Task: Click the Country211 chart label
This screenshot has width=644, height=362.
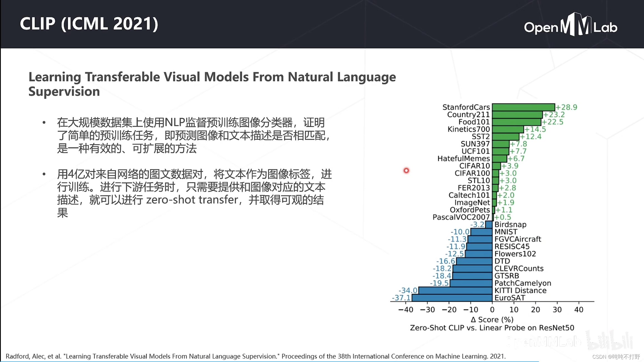Action: (x=468, y=114)
